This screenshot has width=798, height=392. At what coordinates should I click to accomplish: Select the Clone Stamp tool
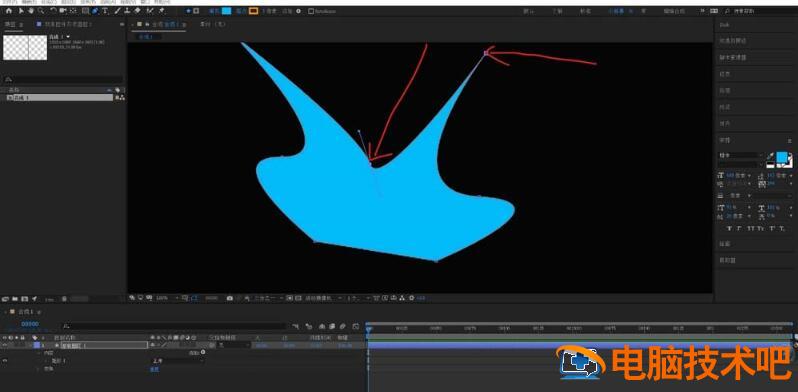(x=127, y=11)
